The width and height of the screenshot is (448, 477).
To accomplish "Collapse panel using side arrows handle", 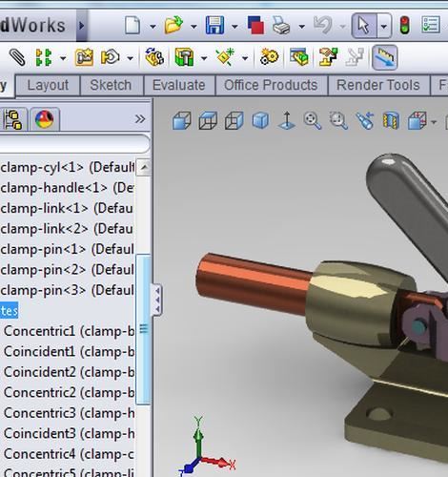I will (157, 300).
